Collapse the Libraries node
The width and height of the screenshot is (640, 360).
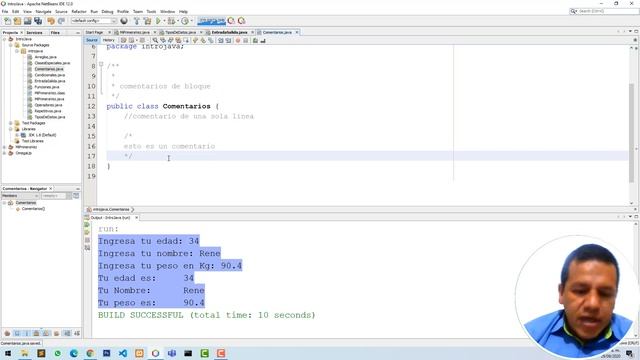pyautogui.click(x=11, y=129)
